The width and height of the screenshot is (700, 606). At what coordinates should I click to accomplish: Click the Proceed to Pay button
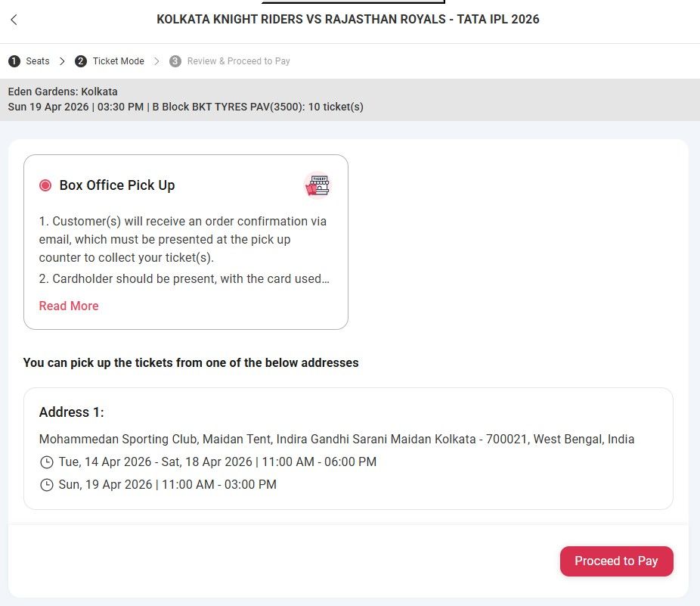click(616, 561)
